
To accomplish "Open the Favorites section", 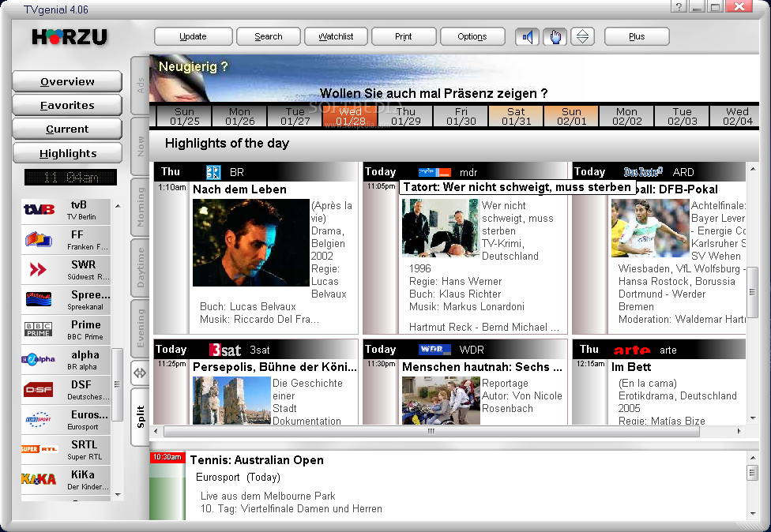I will [67, 105].
